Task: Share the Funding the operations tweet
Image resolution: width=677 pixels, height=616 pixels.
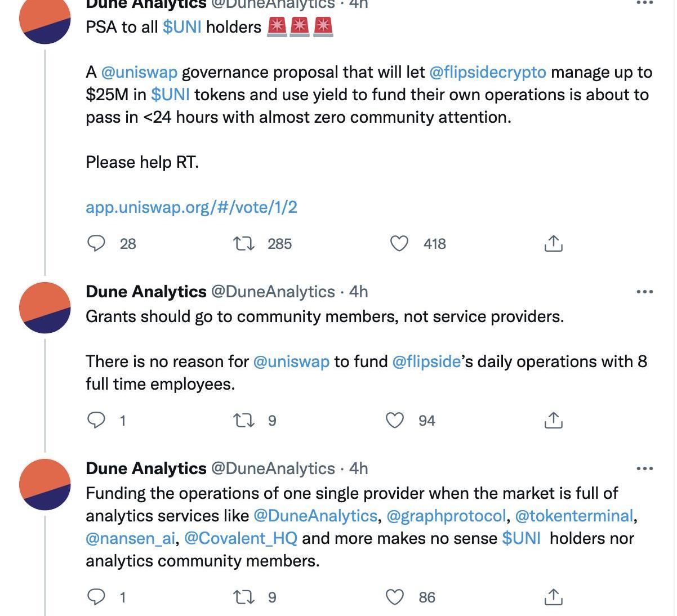Action: [x=553, y=597]
